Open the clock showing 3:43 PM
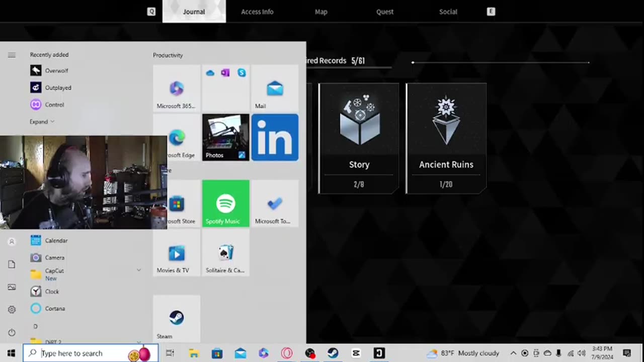Viewport: 644px width, 362px height. pyautogui.click(x=602, y=353)
